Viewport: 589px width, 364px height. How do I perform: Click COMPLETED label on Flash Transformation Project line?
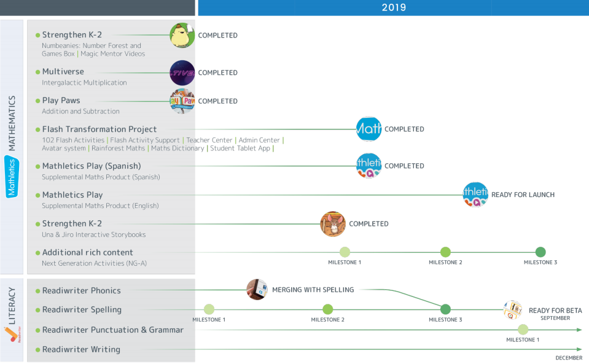(x=404, y=130)
